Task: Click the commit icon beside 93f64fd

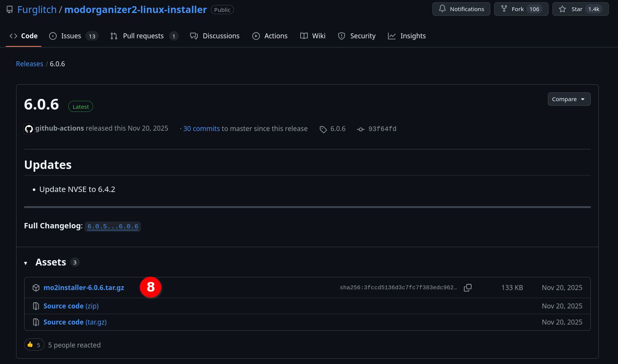Action: [x=361, y=130]
